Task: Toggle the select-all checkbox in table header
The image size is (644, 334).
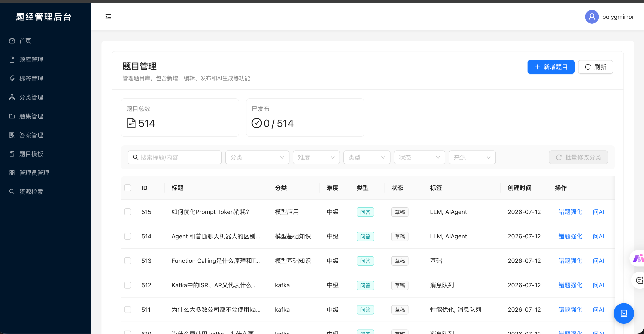Action: click(128, 188)
